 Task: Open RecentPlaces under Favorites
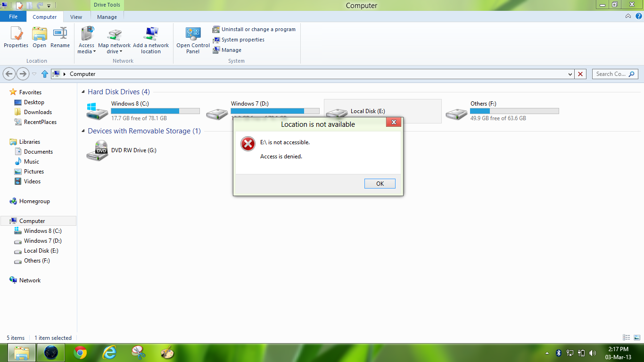click(x=40, y=122)
